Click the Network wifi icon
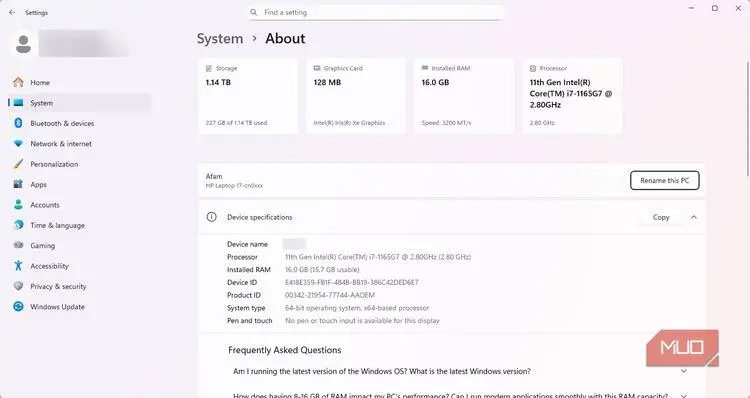Image resolution: width=750 pixels, height=398 pixels. [x=18, y=144]
